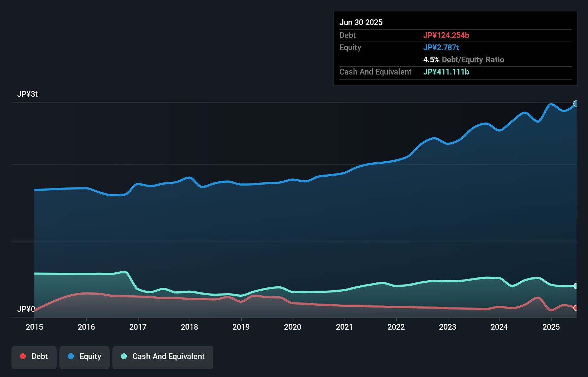The width and height of the screenshot is (588, 377).
Task: Click the blue Equity endpoint marker on chart
Action: (x=575, y=104)
